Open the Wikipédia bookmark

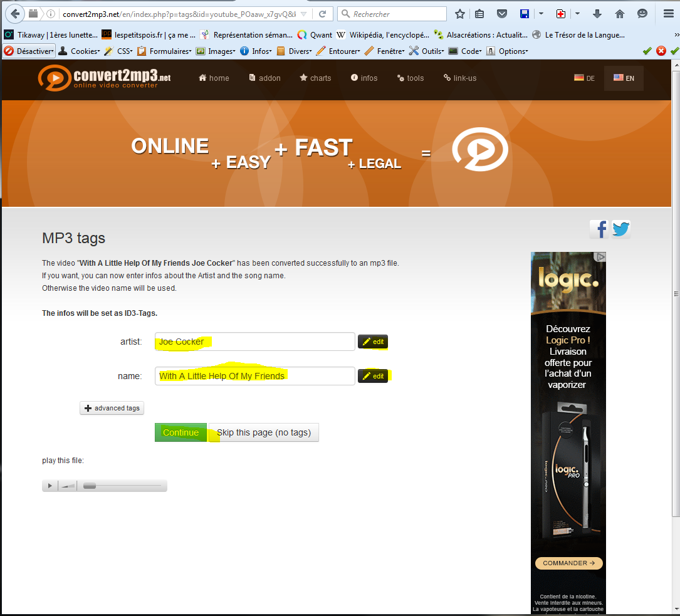(383, 34)
